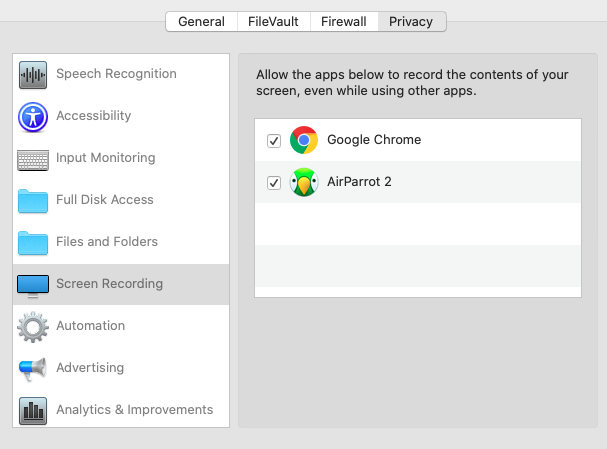Click the Input Monitoring keyboard icon
Image resolution: width=607 pixels, height=449 pixels.
[33, 159]
